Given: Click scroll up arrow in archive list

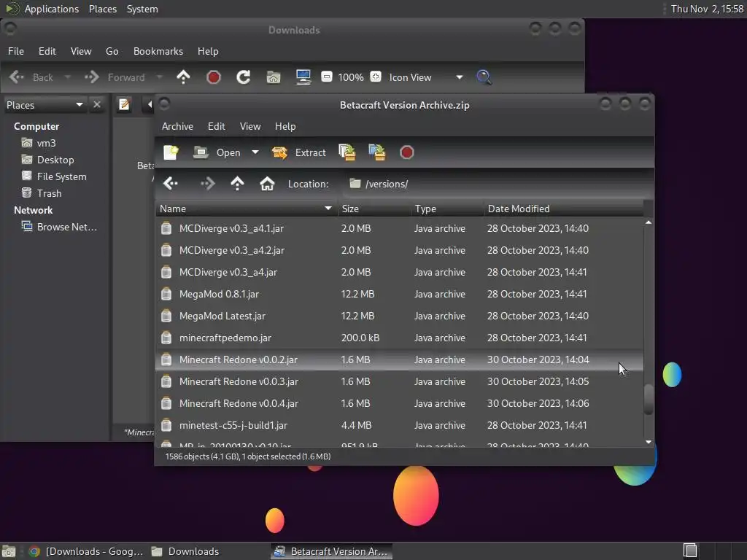Looking at the screenshot, I should pyautogui.click(x=649, y=222).
